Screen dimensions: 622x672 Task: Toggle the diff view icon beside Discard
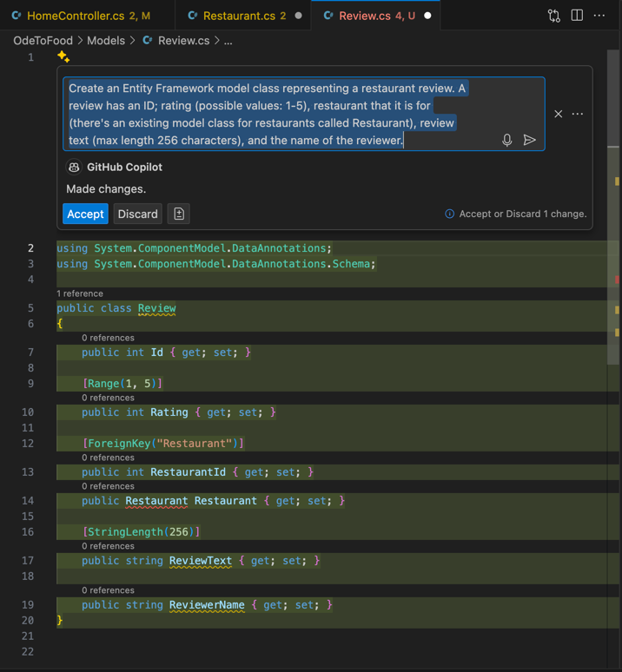[x=179, y=214]
